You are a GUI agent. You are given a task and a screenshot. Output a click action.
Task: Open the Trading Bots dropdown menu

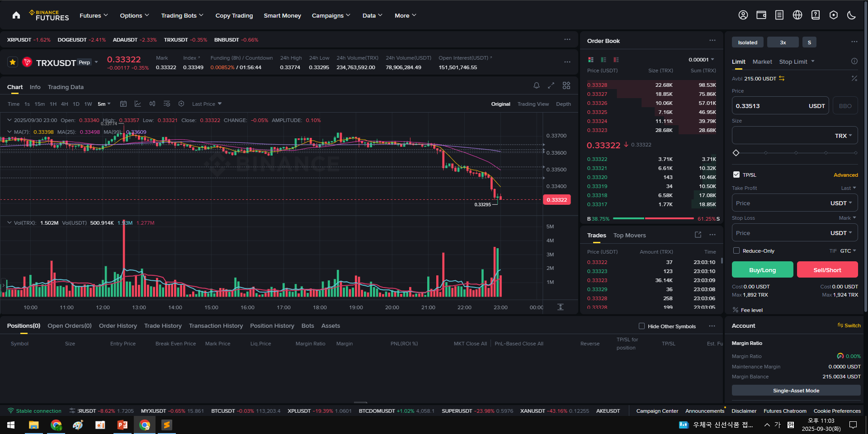[x=182, y=15]
